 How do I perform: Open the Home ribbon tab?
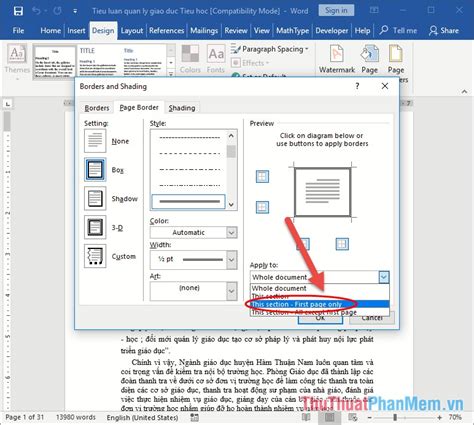click(x=50, y=31)
